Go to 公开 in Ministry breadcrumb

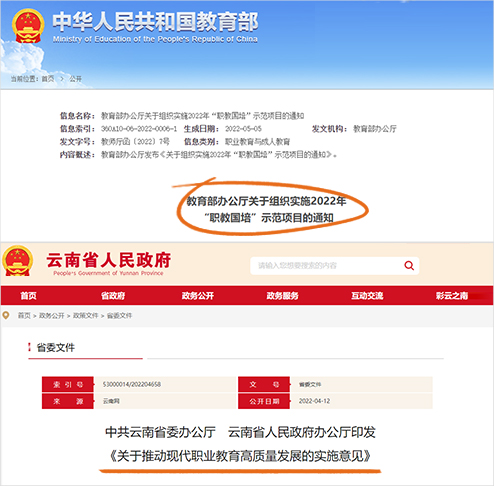pyautogui.click(x=75, y=79)
